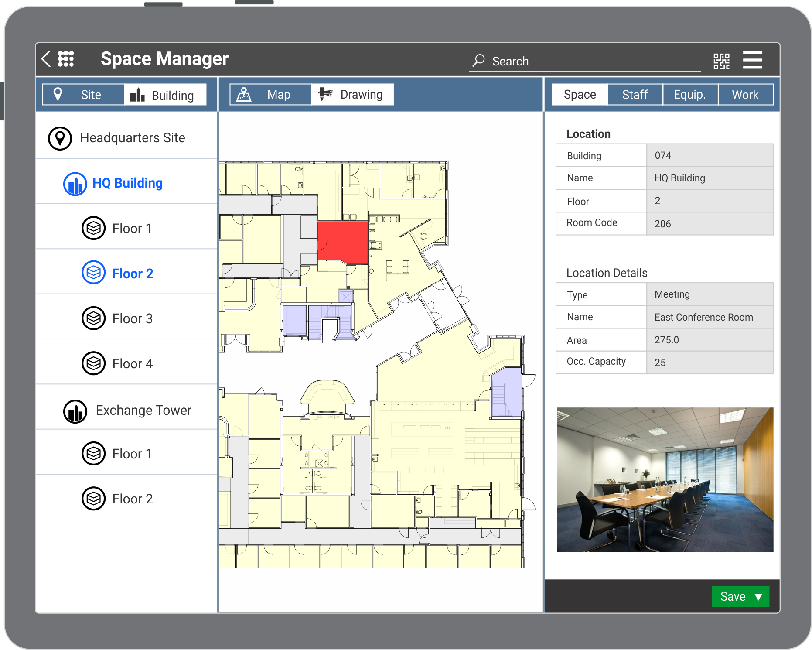
Task: Switch to Map view
Action: tap(270, 94)
